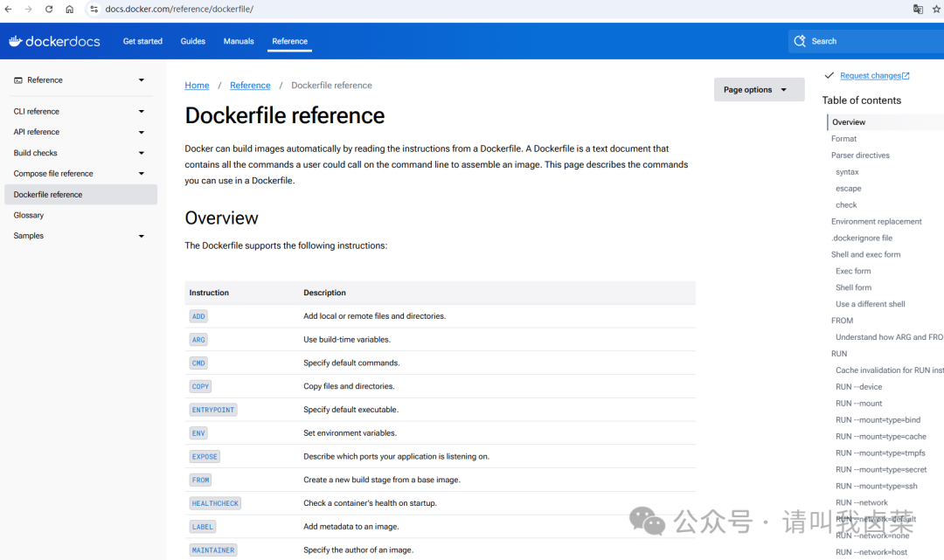Click the browser back arrow
This screenshot has width=944, height=560.
tap(9, 9)
